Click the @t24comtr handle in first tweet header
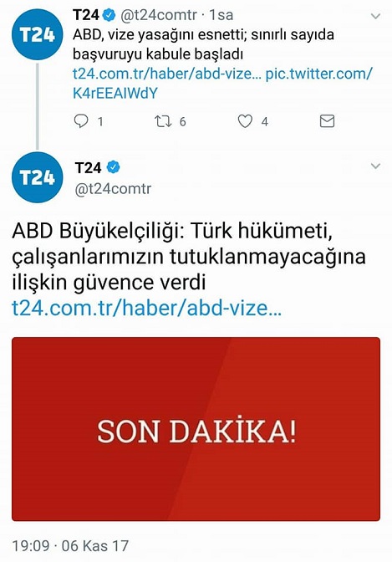This screenshot has width=392, height=562. point(158,15)
